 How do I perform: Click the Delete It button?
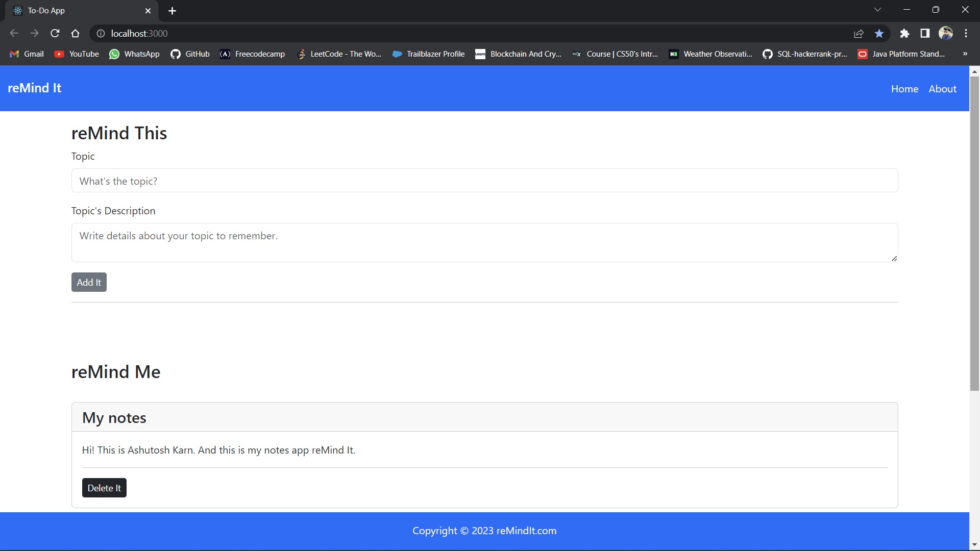104,488
